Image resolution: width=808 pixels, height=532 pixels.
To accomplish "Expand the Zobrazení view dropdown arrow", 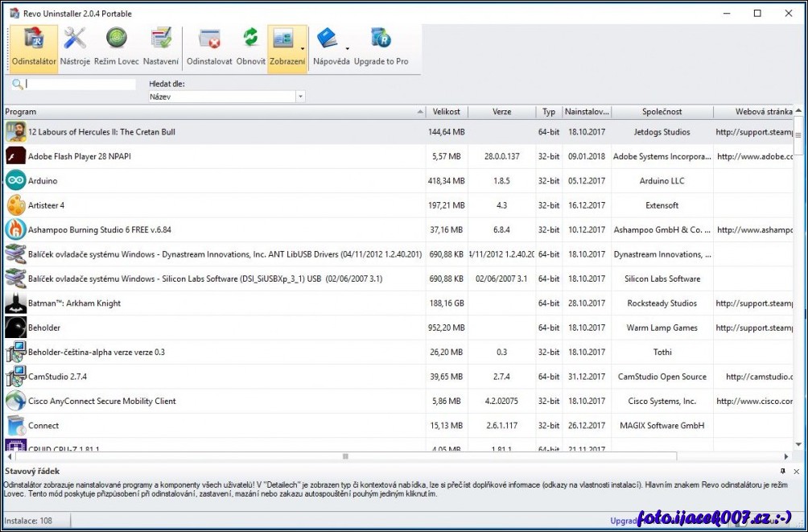I will pos(303,48).
